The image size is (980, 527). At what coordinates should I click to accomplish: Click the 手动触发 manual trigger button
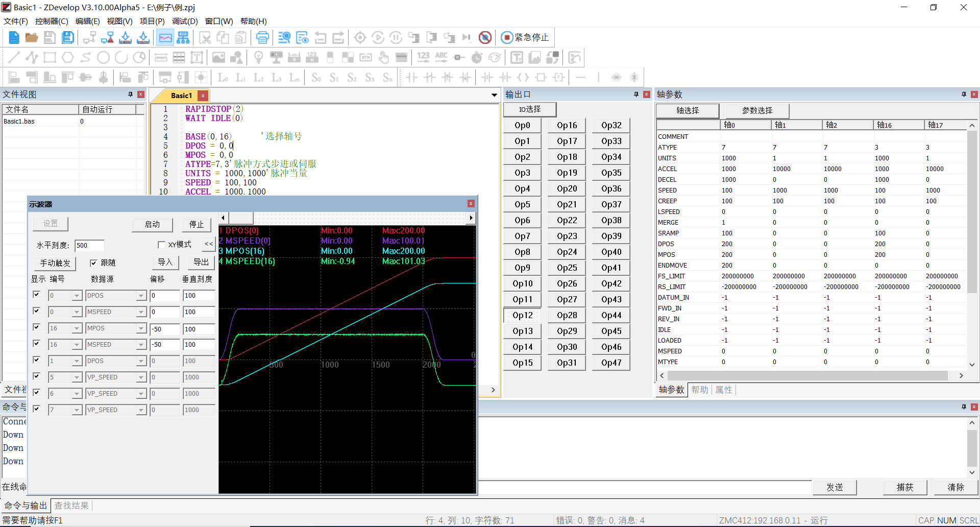55,263
